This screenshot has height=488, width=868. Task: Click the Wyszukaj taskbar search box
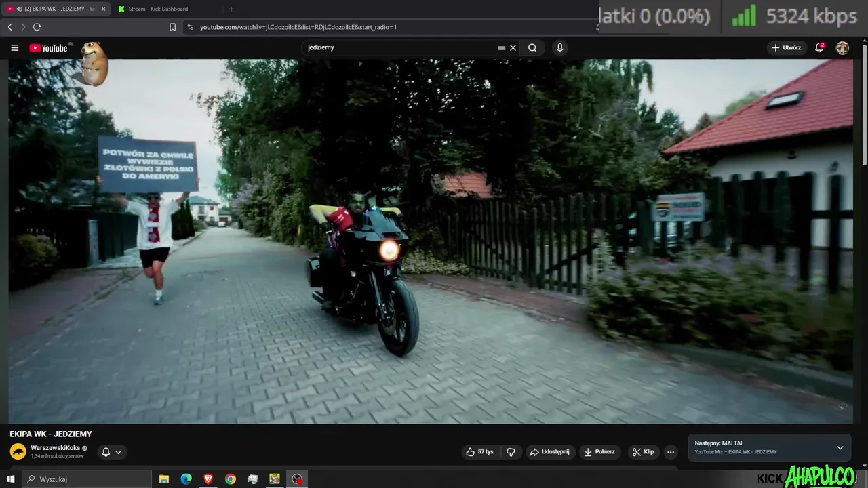(87, 479)
